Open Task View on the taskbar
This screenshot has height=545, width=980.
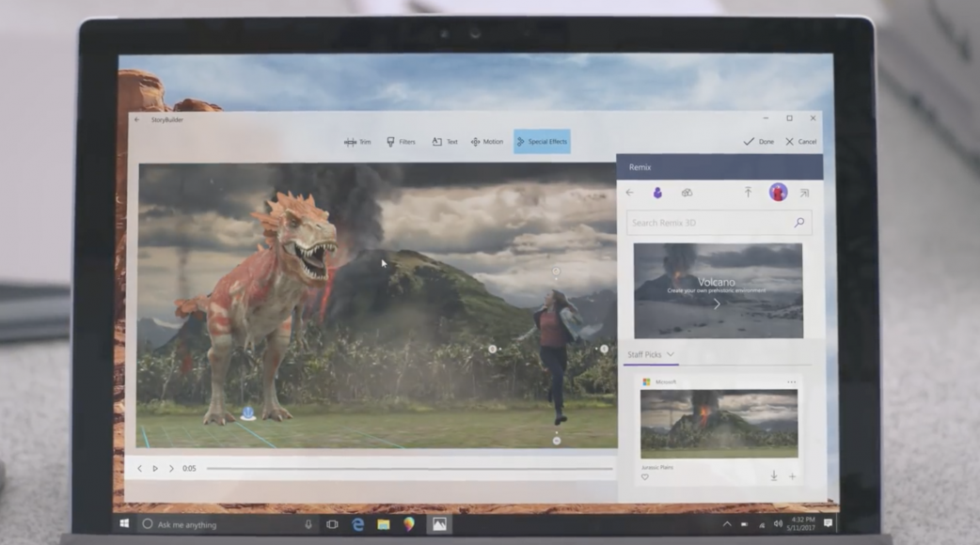pos(332,524)
